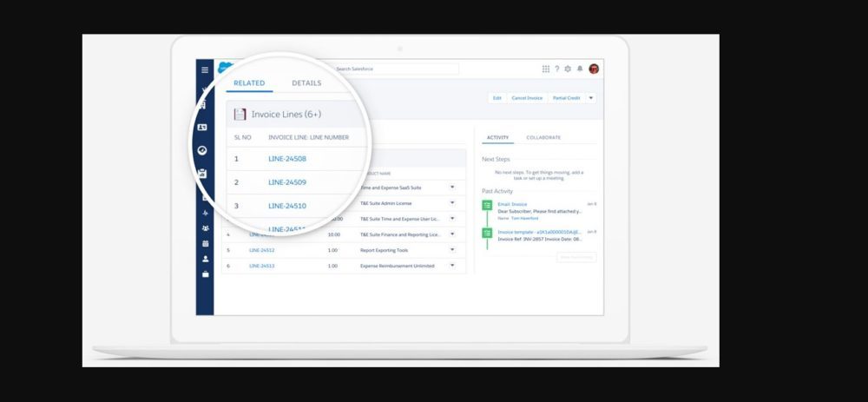
Task: Open row menu for T&E Suite Admin License
Action: pos(451,203)
